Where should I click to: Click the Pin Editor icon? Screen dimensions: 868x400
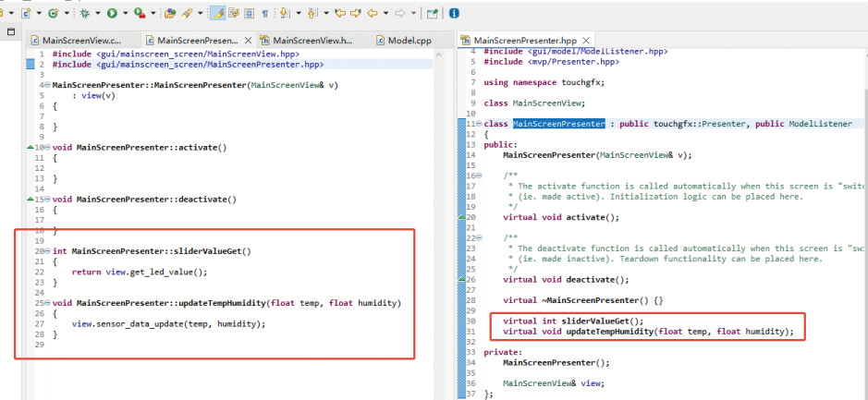(432, 13)
